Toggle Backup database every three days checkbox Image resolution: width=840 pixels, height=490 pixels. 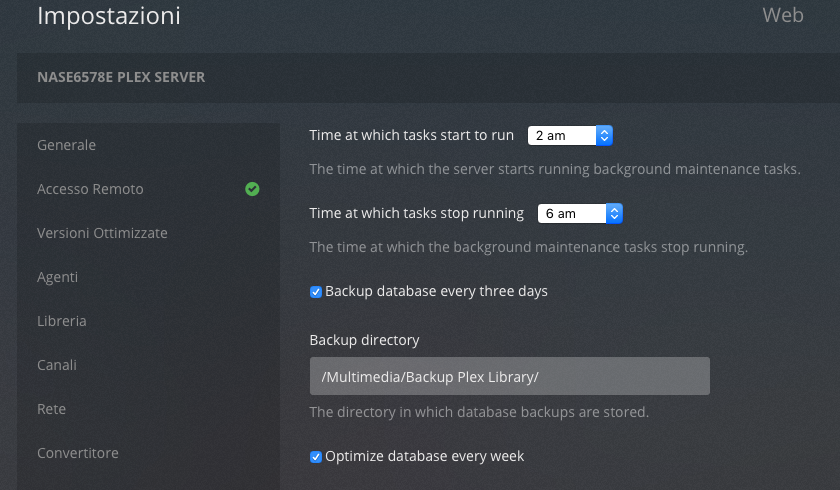pos(316,292)
